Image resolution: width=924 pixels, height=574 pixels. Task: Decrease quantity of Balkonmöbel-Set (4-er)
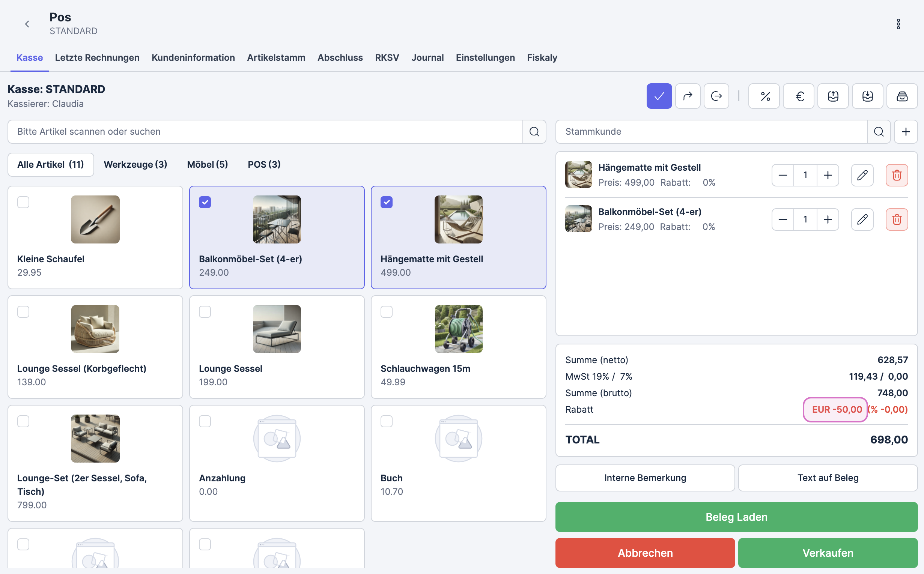point(783,219)
